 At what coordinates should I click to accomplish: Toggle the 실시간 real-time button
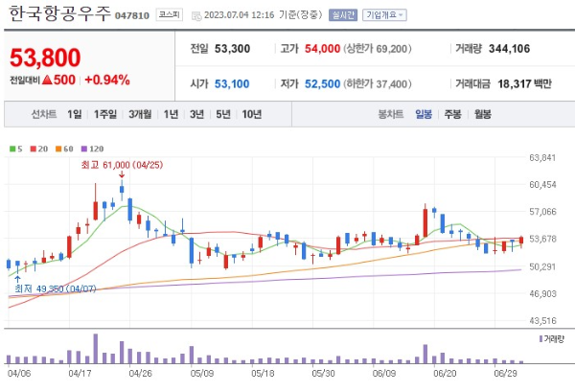tap(343, 15)
